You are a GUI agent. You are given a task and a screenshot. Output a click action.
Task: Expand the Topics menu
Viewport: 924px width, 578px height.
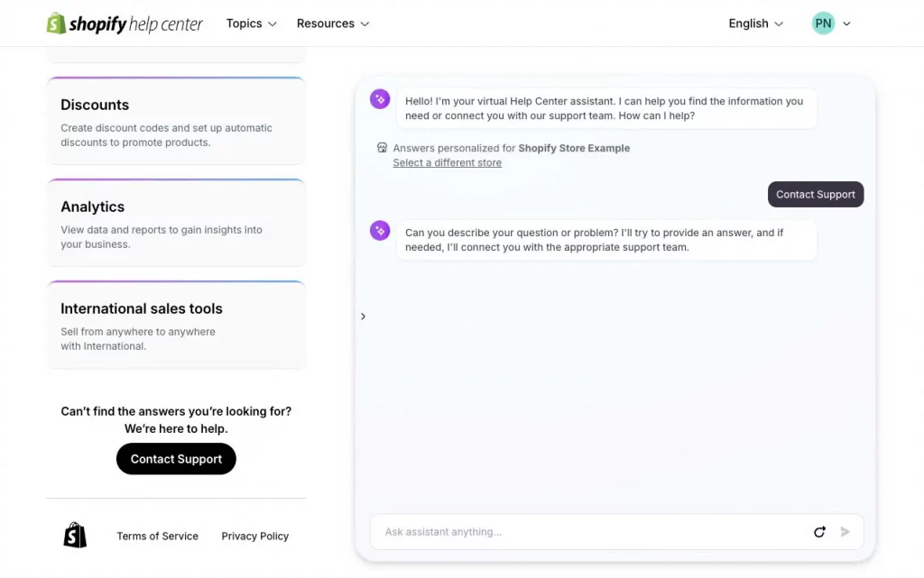(251, 23)
